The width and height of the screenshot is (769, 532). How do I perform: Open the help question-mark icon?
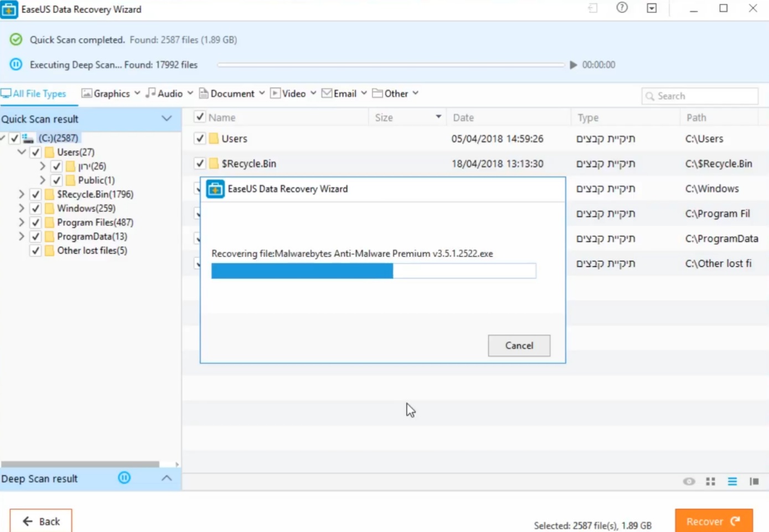tap(622, 8)
